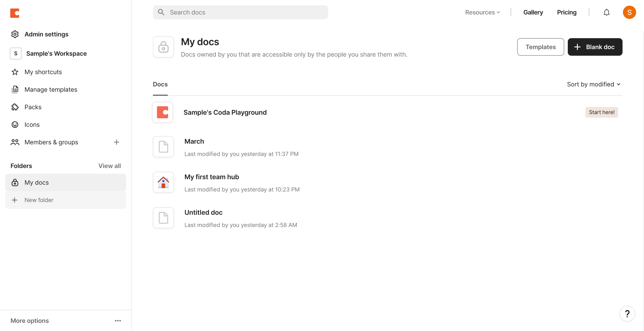Screen dimensions: 644x331
Task: Click the Icons smiley face icon
Action: [15, 125]
